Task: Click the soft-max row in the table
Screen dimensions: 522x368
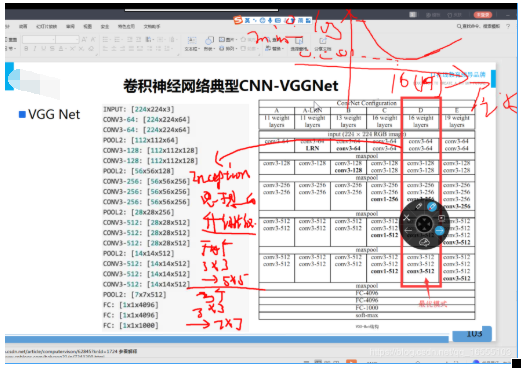Action: click(x=367, y=315)
